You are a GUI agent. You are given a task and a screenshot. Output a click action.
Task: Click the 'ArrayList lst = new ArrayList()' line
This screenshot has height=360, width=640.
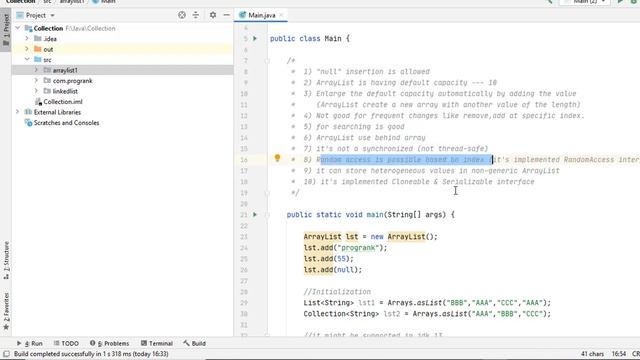pyautogui.click(x=370, y=237)
